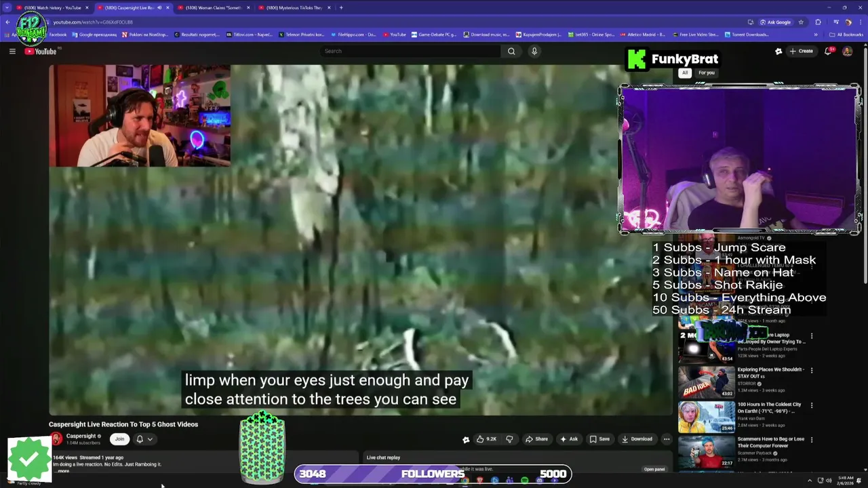Select the 'For you' filter chip
Screen dimensions: 868x488
pyautogui.click(x=707, y=73)
